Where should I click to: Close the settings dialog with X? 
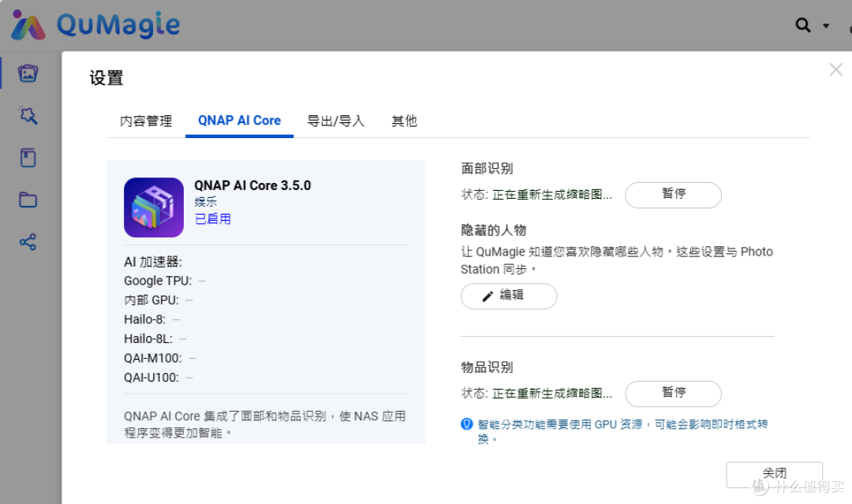(835, 69)
